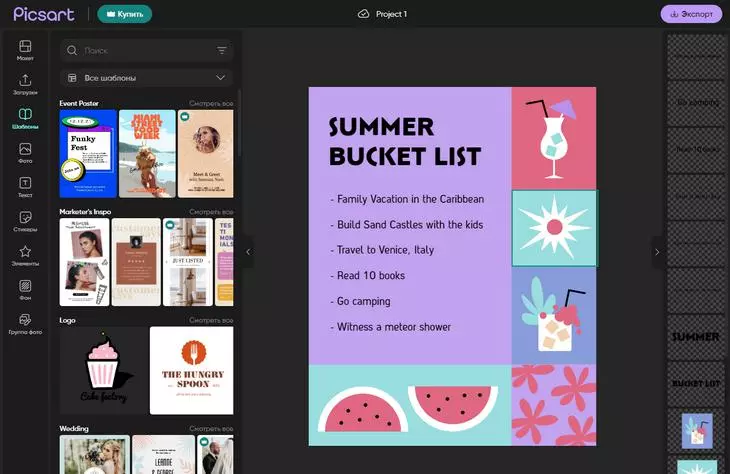Select the 'Read 10 books' layer thumbnail

[697, 149]
